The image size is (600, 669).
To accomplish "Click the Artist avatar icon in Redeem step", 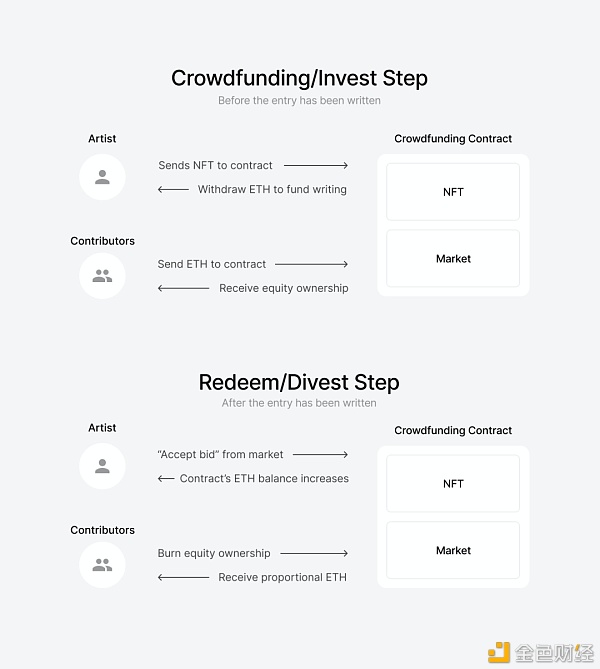I will [102, 466].
